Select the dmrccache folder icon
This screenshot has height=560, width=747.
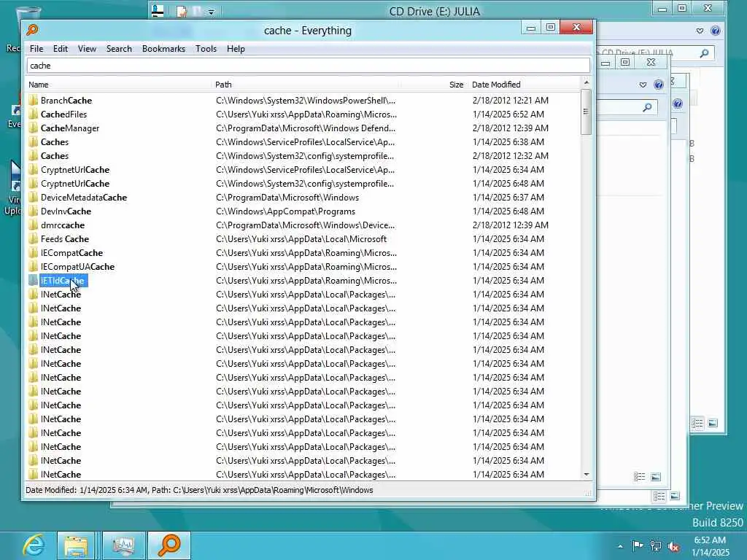[33, 225]
